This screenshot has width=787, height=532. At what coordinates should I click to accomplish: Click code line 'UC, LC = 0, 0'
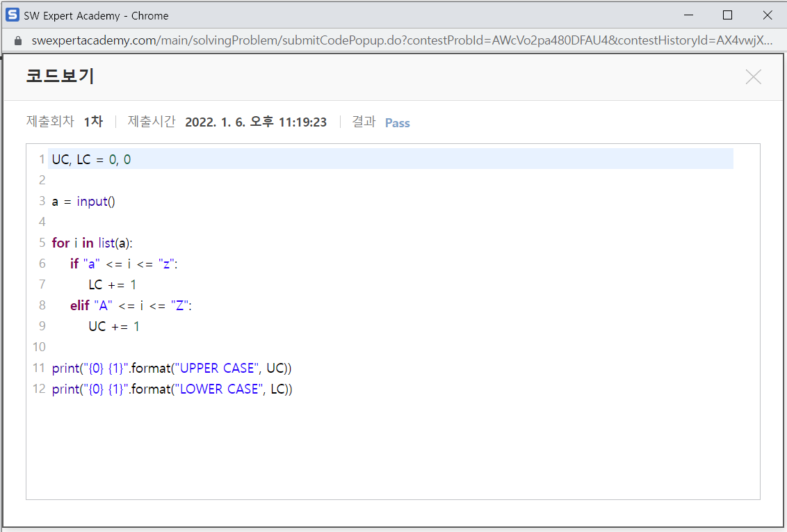tap(91, 160)
